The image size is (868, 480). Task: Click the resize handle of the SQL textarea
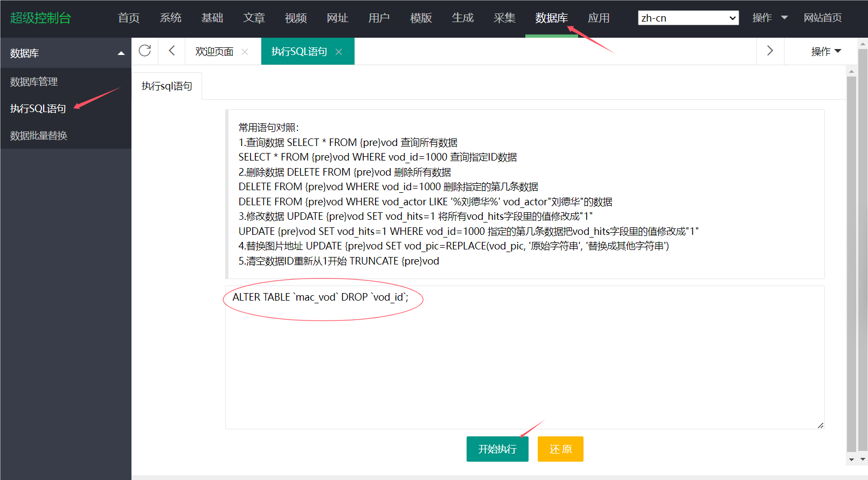820,426
